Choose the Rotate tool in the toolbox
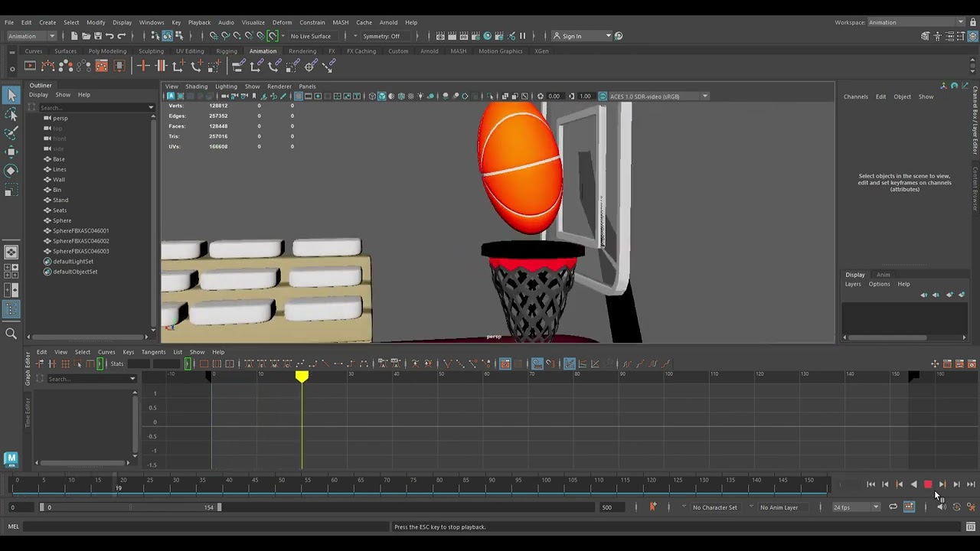980x551 pixels. (x=11, y=171)
